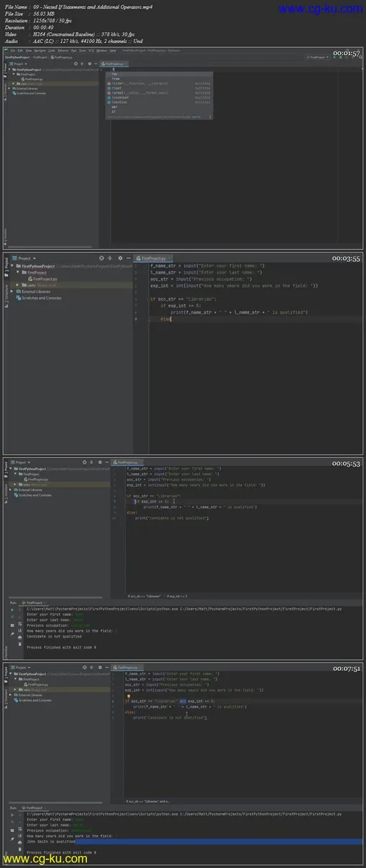Click Collapse All icon in 00:03:55 frame

click(x=110, y=258)
